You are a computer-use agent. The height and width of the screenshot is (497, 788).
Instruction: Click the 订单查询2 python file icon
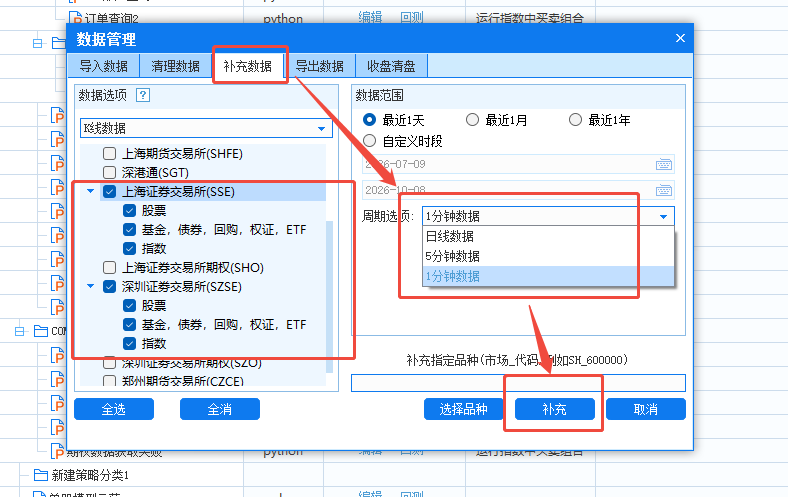[75, 18]
